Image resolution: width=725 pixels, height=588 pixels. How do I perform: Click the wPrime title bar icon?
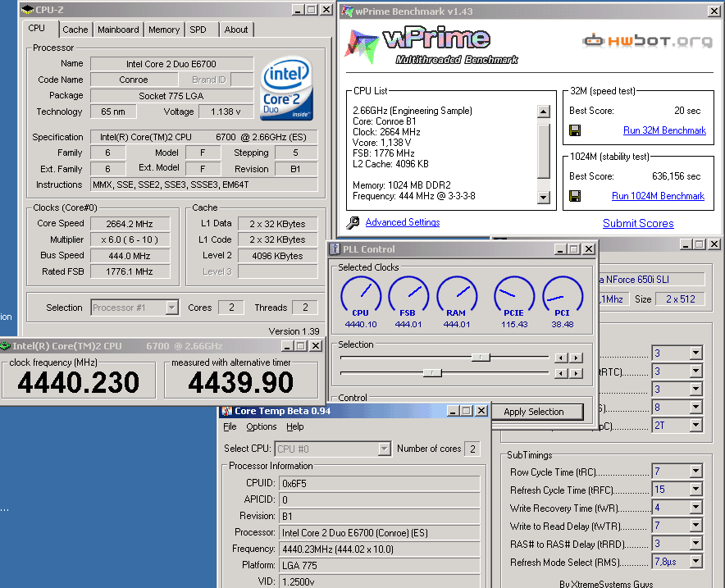tap(347, 11)
